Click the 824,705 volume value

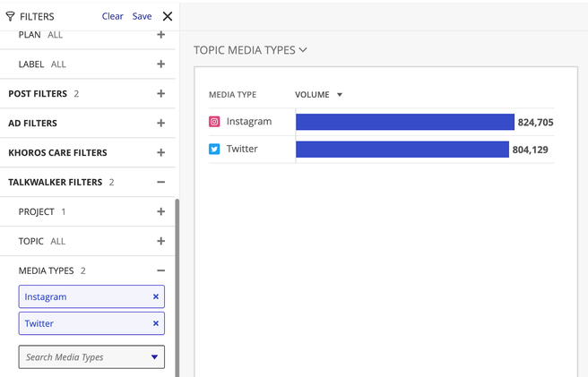tap(535, 123)
